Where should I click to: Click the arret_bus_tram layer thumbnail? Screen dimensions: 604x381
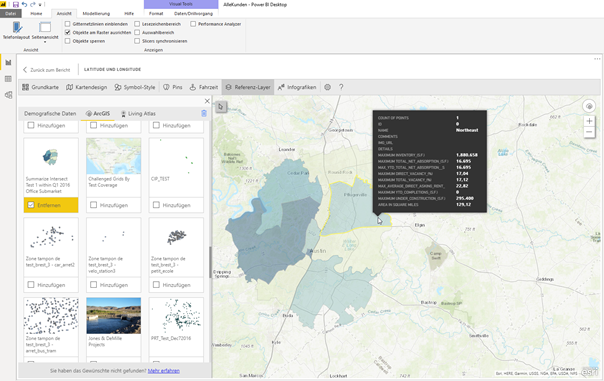(x=51, y=316)
